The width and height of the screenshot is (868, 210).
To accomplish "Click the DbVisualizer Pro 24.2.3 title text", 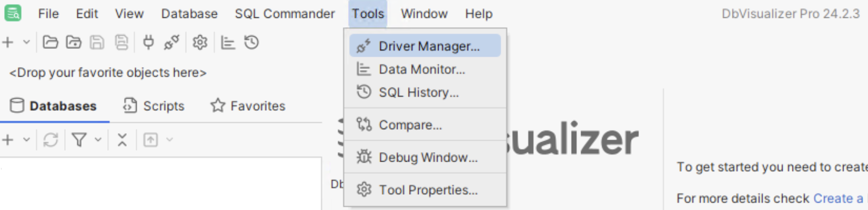I will click(791, 14).
